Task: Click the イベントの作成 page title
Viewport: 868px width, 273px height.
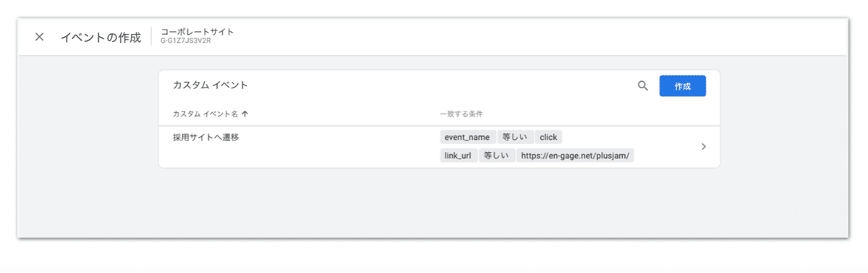Action: [x=101, y=38]
